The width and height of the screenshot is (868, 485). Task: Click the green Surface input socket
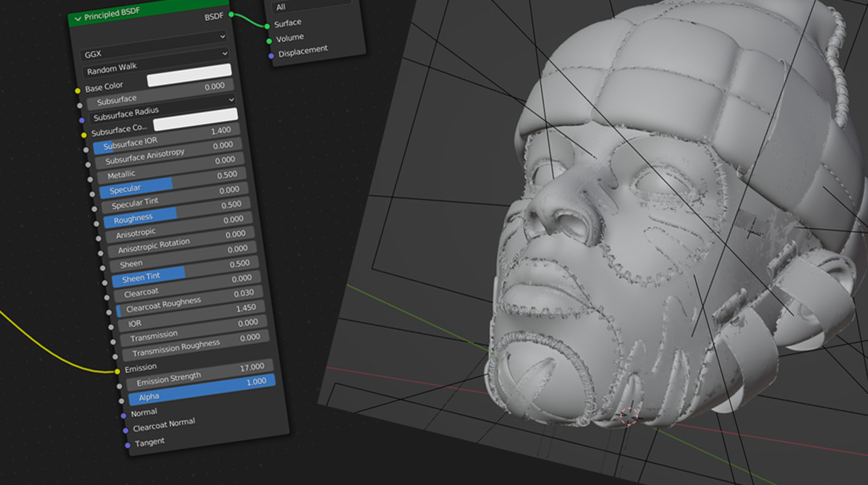[x=268, y=26]
